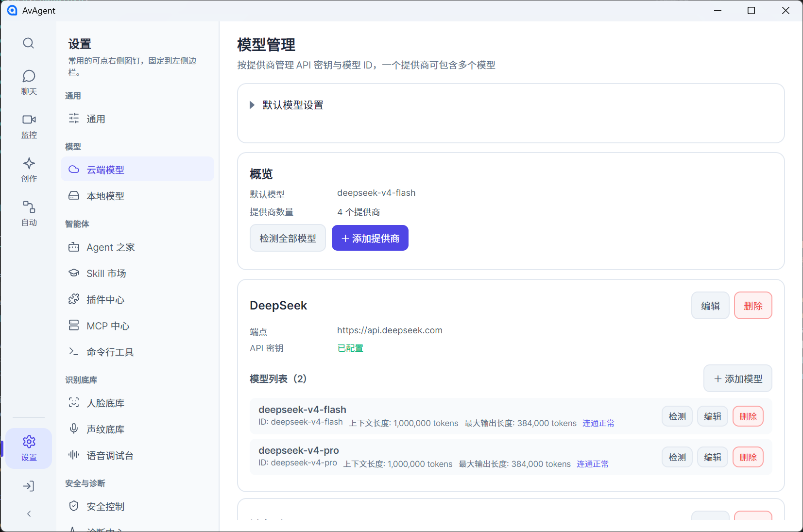Viewport: 803px width, 532px height.
Task: Open 本地模型 settings page
Action: (x=137, y=196)
